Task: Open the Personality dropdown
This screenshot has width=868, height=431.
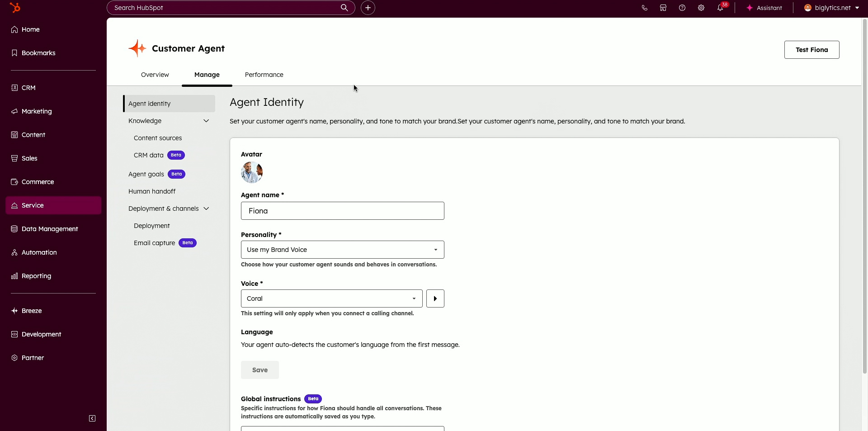Action: (342, 250)
